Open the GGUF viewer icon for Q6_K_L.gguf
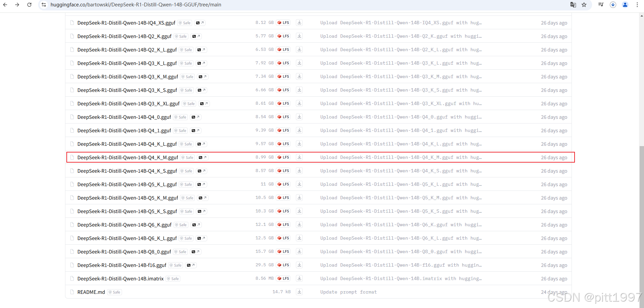 pos(201,238)
